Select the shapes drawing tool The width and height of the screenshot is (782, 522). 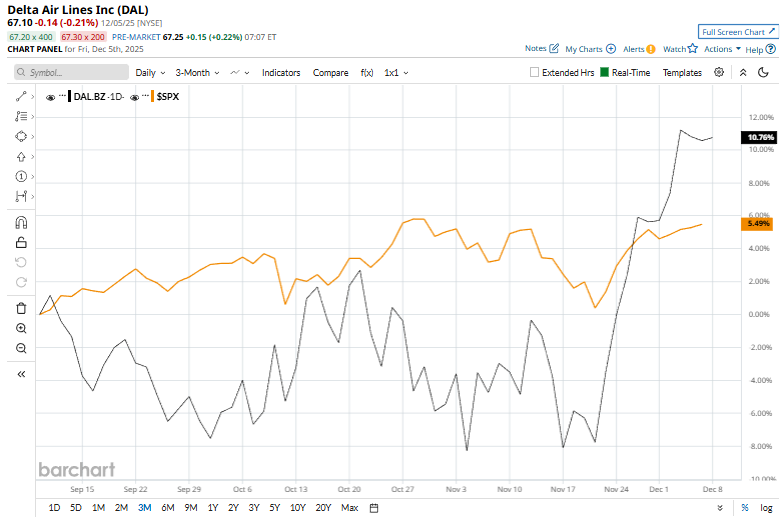pos(21,136)
